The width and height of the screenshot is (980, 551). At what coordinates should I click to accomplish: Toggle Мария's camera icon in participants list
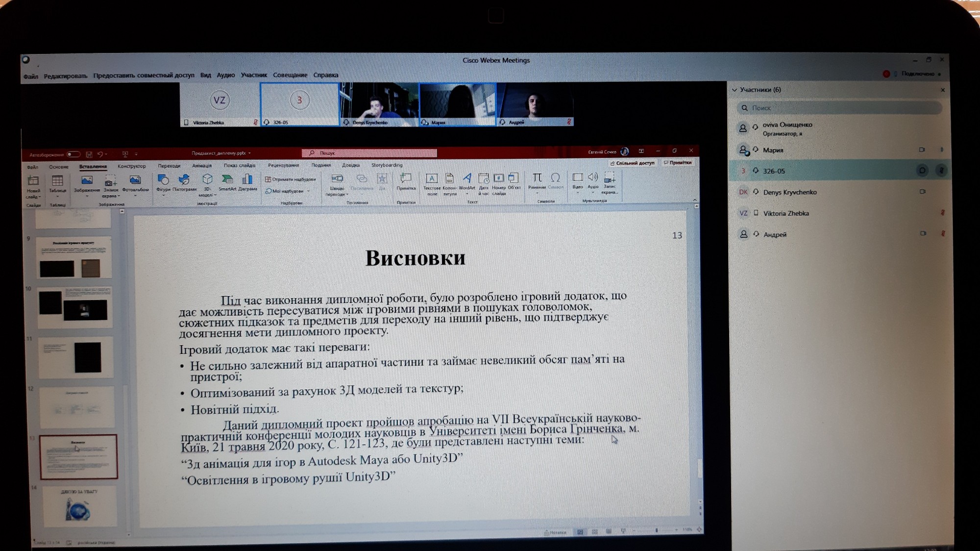pos(922,150)
